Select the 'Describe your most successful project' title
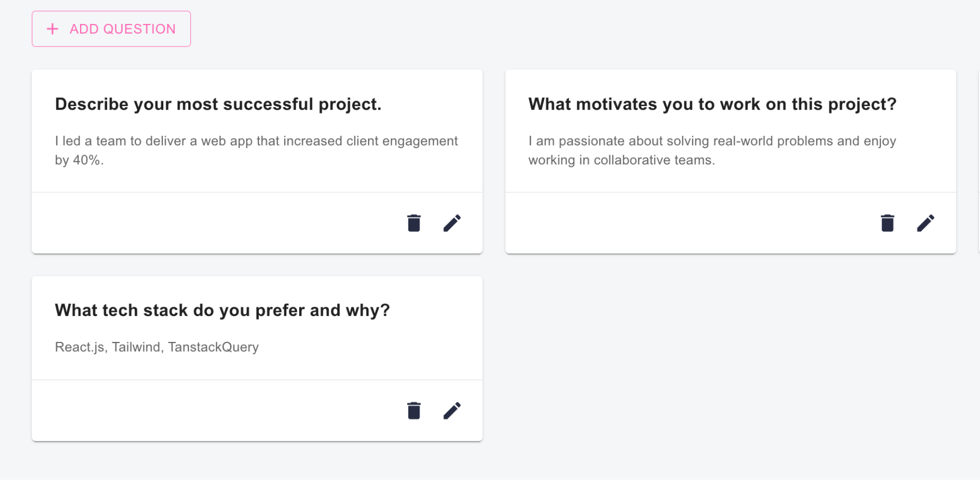 coord(218,104)
